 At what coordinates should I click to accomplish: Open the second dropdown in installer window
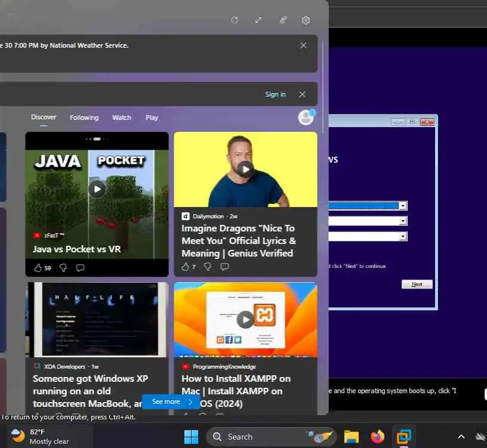402,221
